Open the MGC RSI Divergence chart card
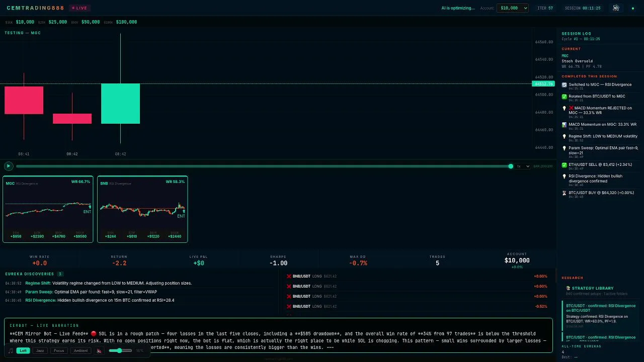The width and height of the screenshot is (644, 362). point(48,209)
